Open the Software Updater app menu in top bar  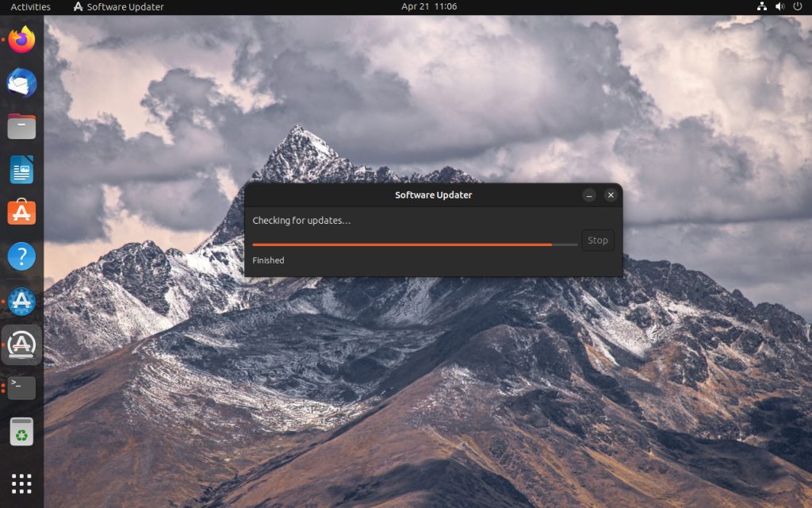click(119, 6)
